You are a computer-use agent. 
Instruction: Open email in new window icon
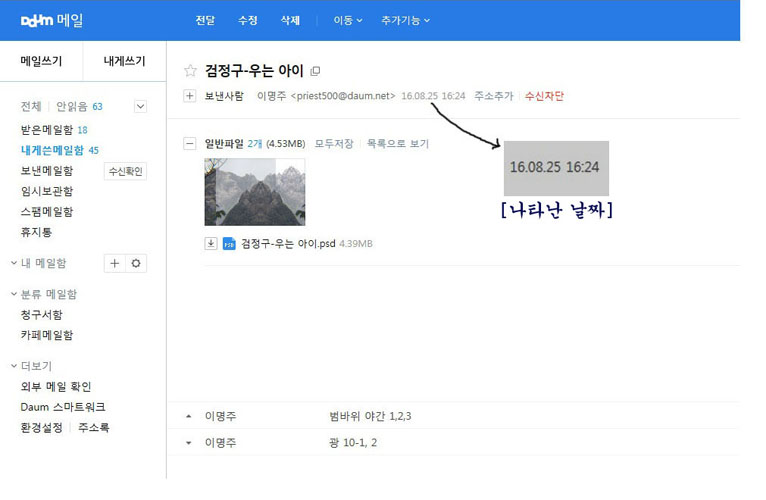pos(316,71)
